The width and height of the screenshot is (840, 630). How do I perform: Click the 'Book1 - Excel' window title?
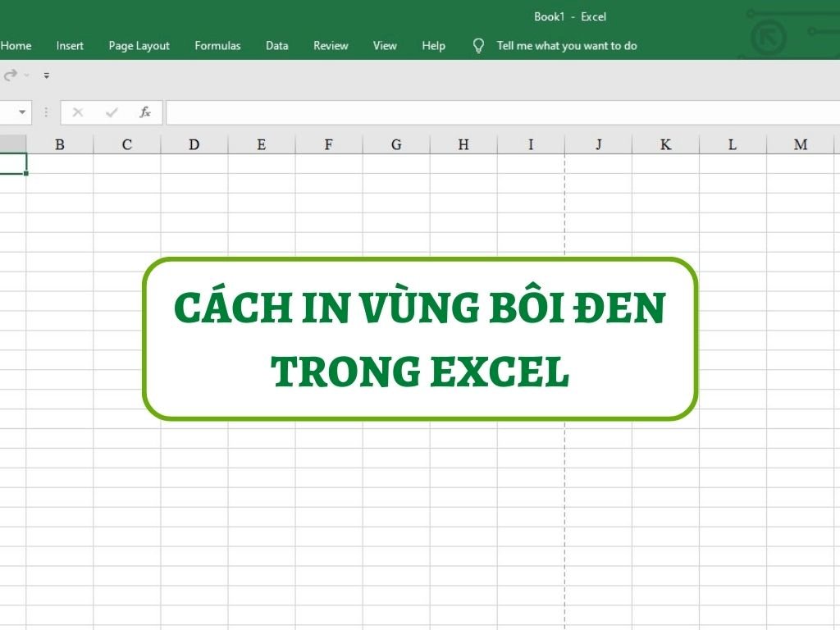tap(570, 16)
